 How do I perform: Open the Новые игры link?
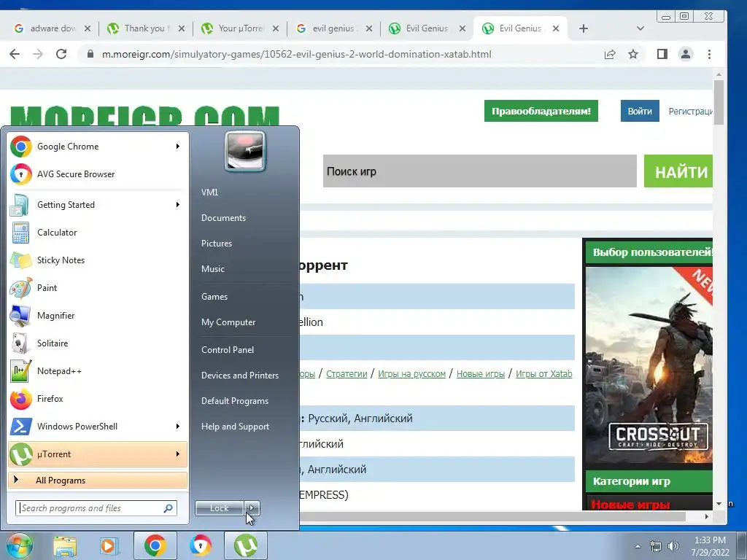tap(480, 374)
